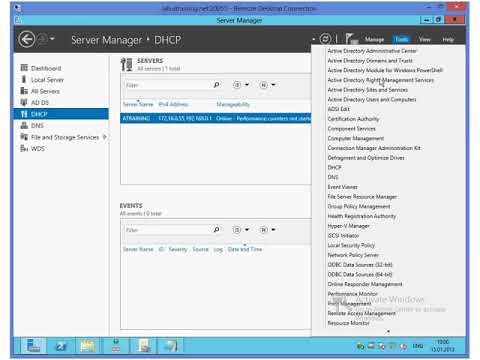480x360 pixels.
Task: Select DHCP in sidebar
Action: 61,114
